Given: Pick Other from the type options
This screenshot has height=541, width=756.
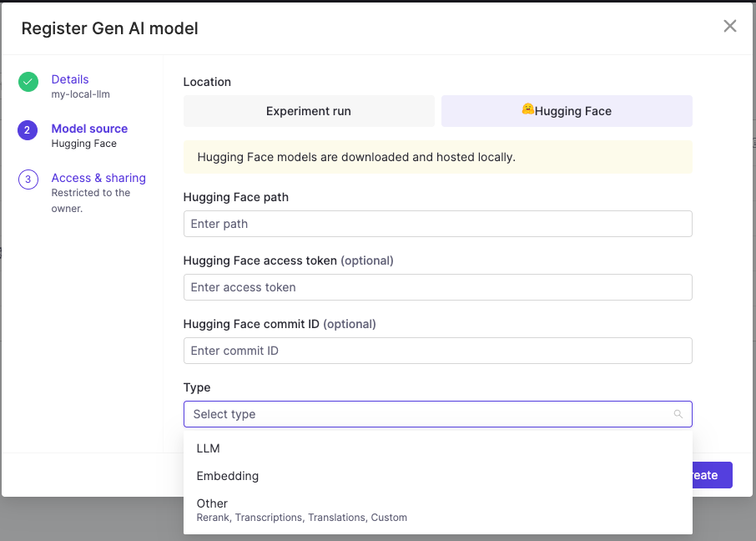Looking at the screenshot, I should 212,503.
